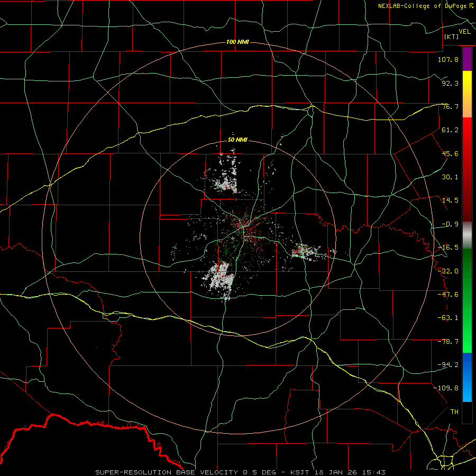Select the -47.6 scale value
The image size is (476, 476).
click(448, 295)
